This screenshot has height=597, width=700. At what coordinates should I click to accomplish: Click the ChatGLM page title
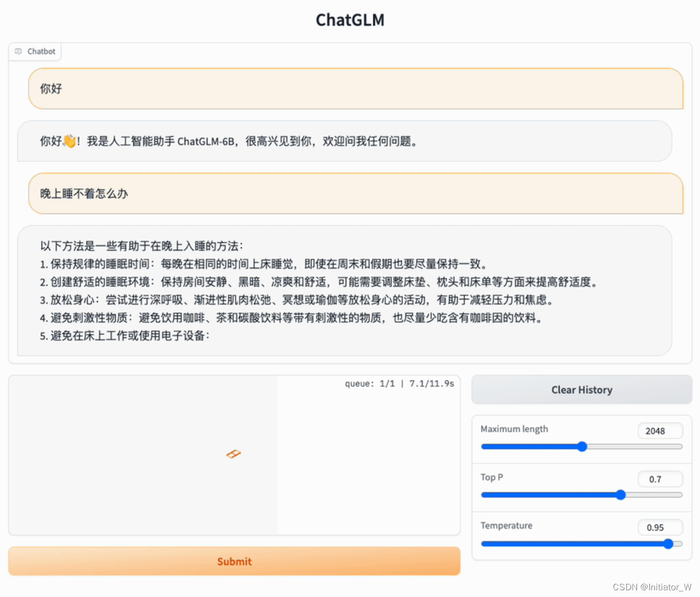(350, 20)
